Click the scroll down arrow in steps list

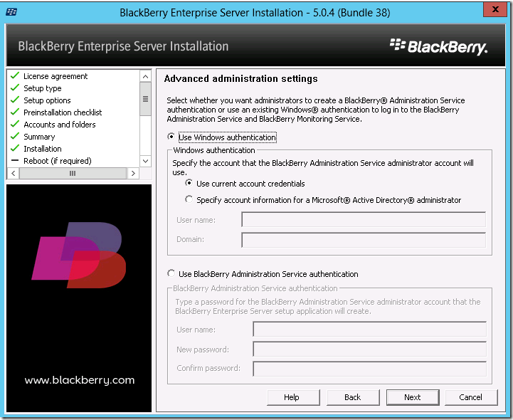(146, 161)
